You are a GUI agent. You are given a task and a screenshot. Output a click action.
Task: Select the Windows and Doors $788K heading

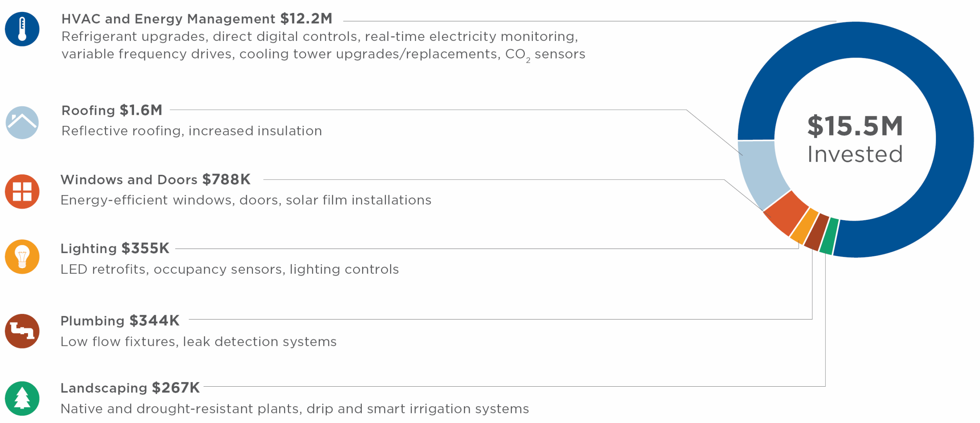(155, 179)
